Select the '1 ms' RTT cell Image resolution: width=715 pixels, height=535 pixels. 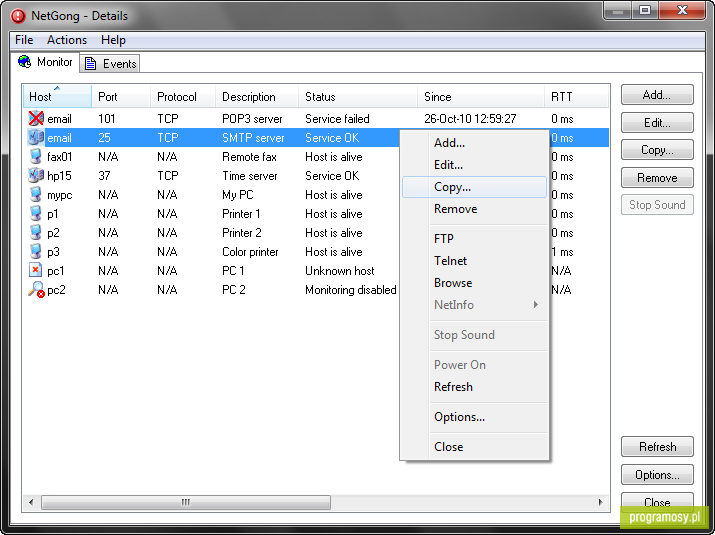[562, 252]
